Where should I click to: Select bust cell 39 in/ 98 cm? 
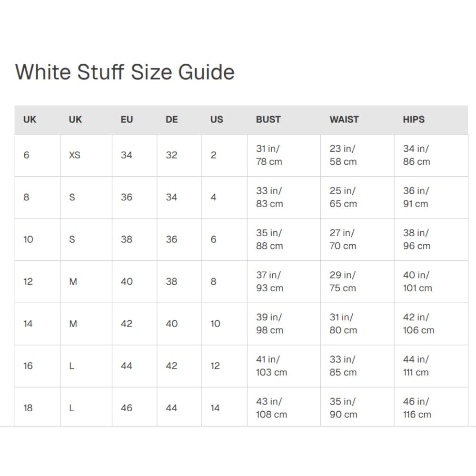(x=284, y=324)
